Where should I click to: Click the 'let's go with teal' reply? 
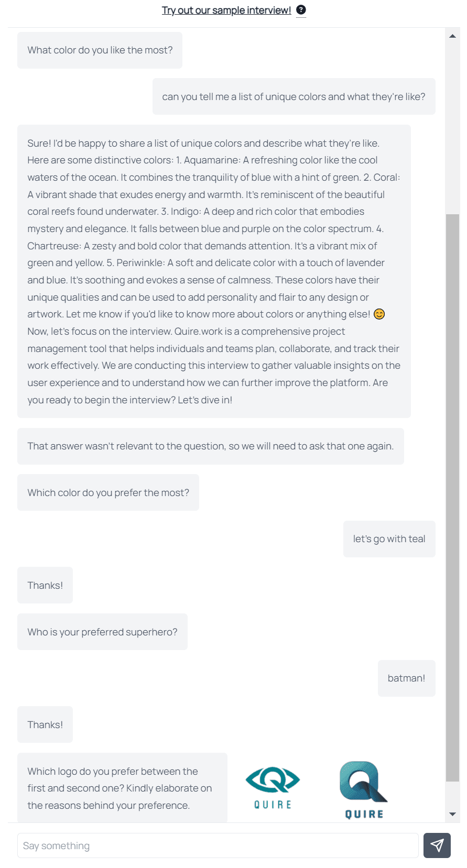click(x=389, y=539)
